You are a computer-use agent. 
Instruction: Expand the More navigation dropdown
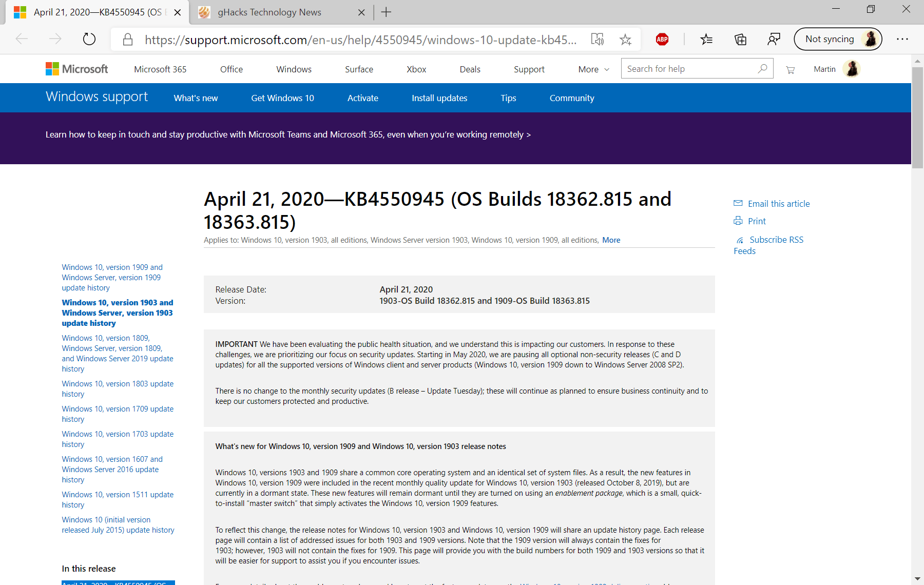click(x=593, y=69)
